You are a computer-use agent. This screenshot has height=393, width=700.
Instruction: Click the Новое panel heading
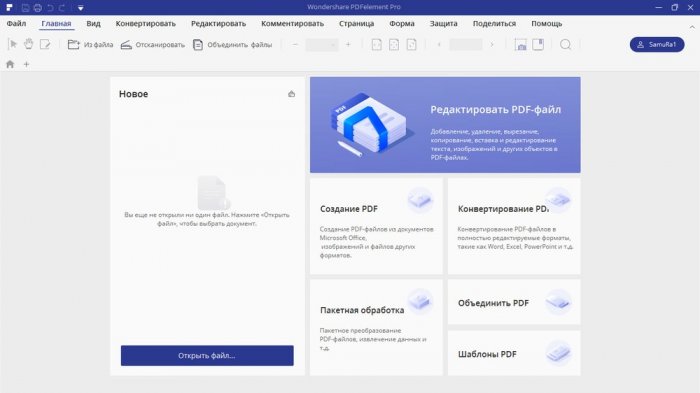133,94
